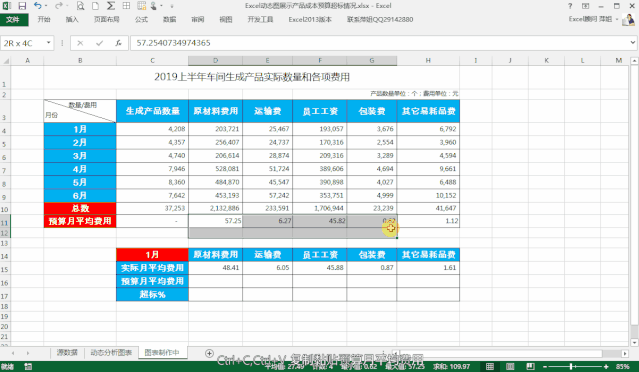The width and height of the screenshot is (639, 372).
Task: Click the user account avatar
Action: click(x=628, y=19)
